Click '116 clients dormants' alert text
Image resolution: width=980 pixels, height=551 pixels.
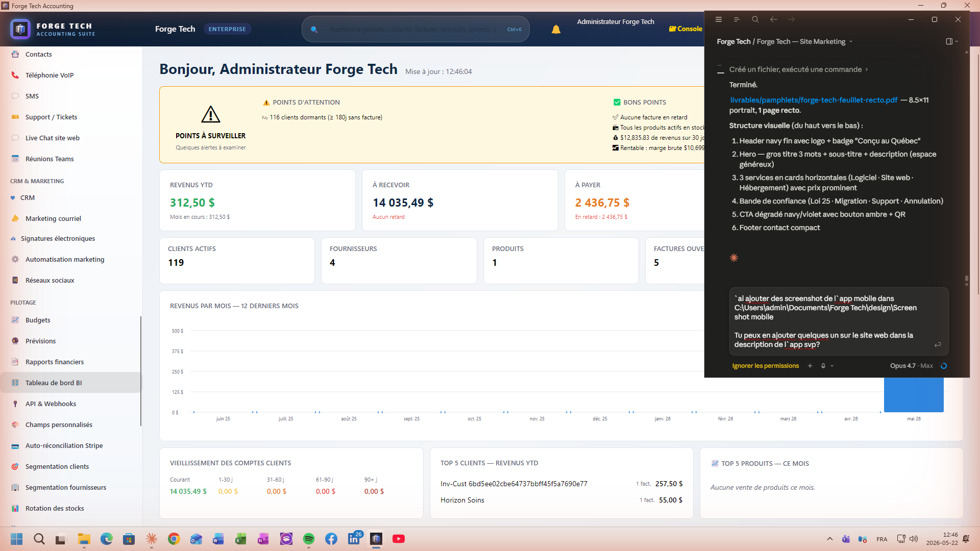(326, 117)
